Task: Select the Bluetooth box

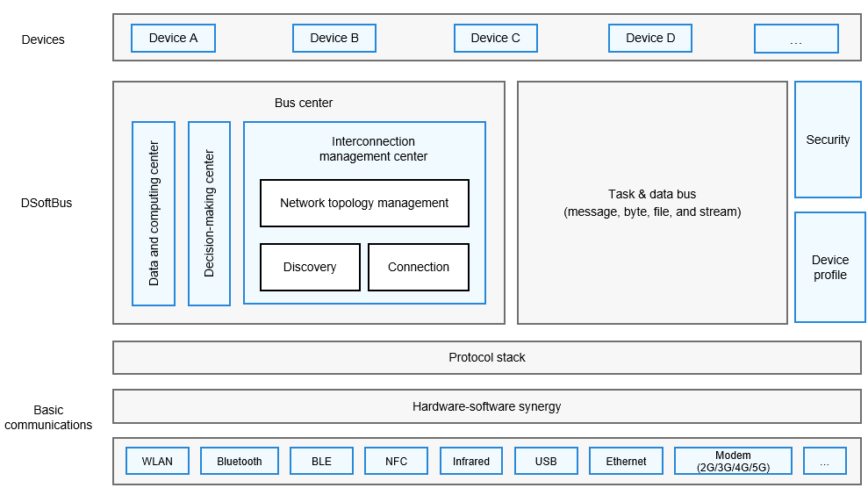Action: (x=239, y=461)
